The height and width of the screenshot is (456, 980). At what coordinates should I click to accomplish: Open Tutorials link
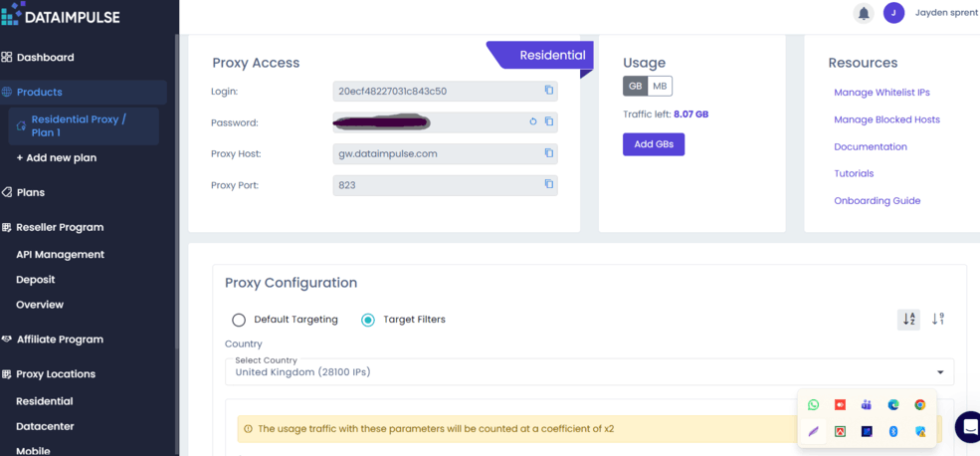click(x=854, y=174)
